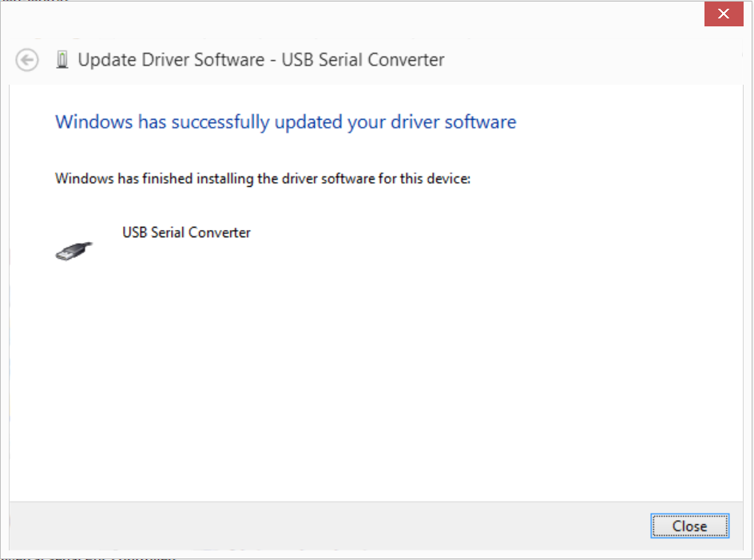The image size is (754, 560).
Task: Click the word 'Windows' starting the blue heading
Action: pos(93,122)
